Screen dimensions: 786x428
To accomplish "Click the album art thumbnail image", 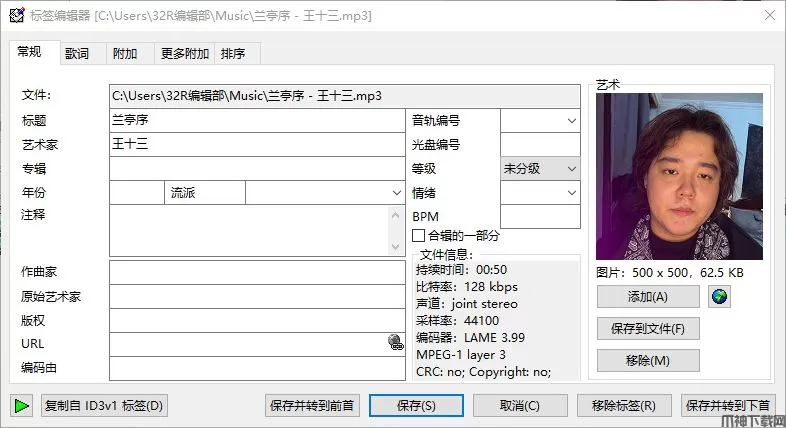I will click(x=679, y=176).
